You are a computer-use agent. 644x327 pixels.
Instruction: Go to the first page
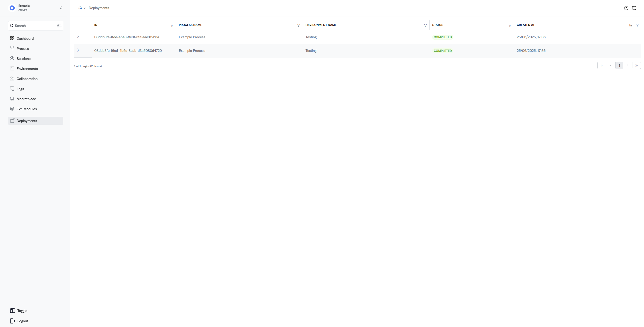[602, 65]
